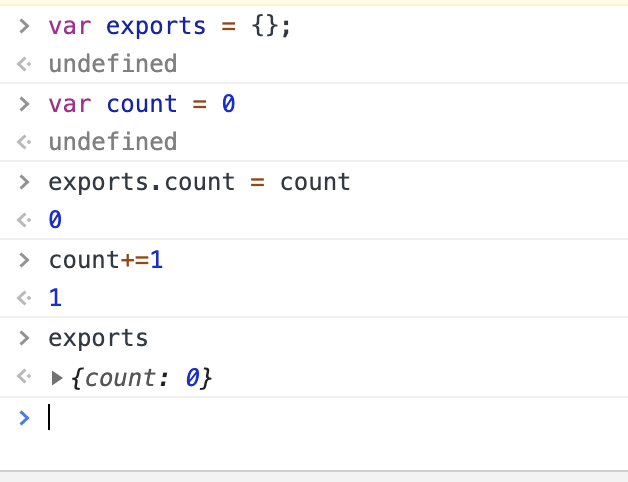Click the 'var count = 0' command text
Screen dimensions: 628x482
click(141, 104)
